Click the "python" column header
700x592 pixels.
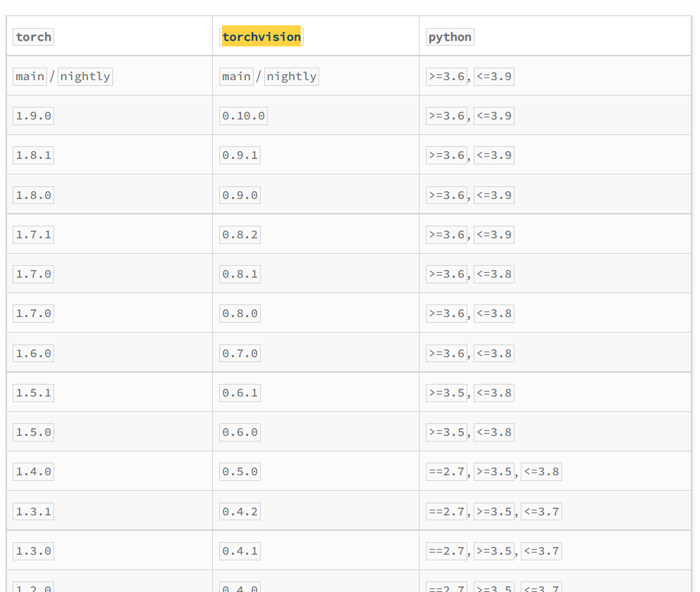[450, 37]
